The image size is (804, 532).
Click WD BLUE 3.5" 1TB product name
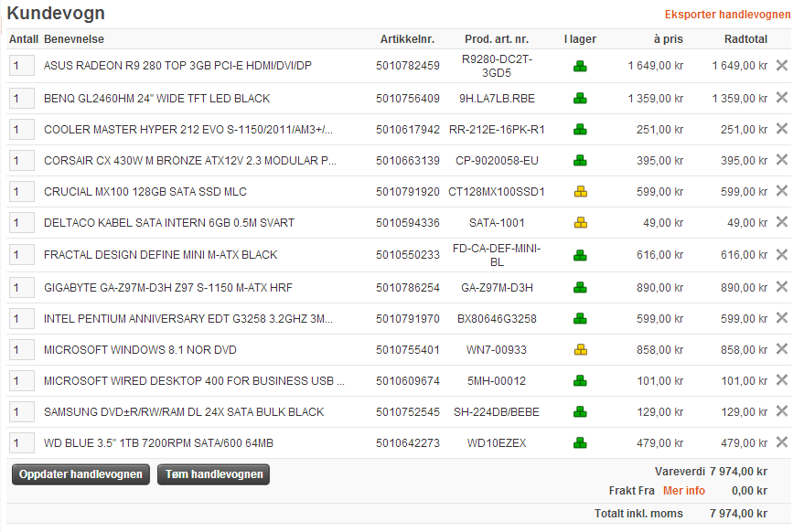point(158,442)
